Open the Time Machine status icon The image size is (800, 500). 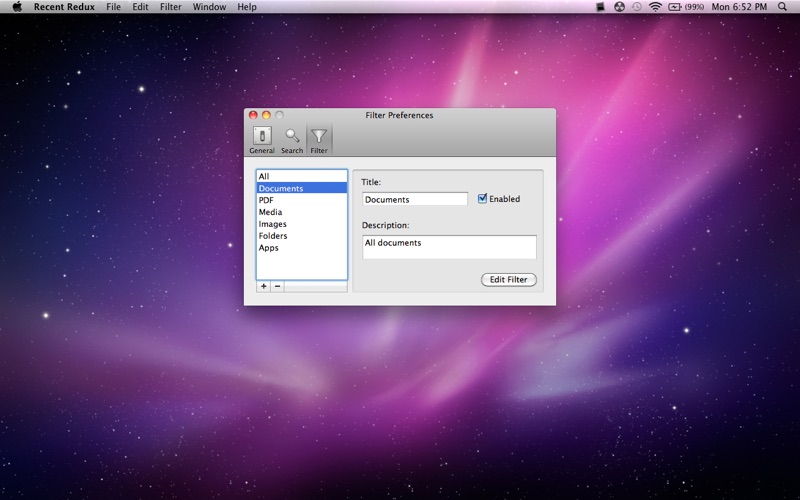tap(637, 7)
